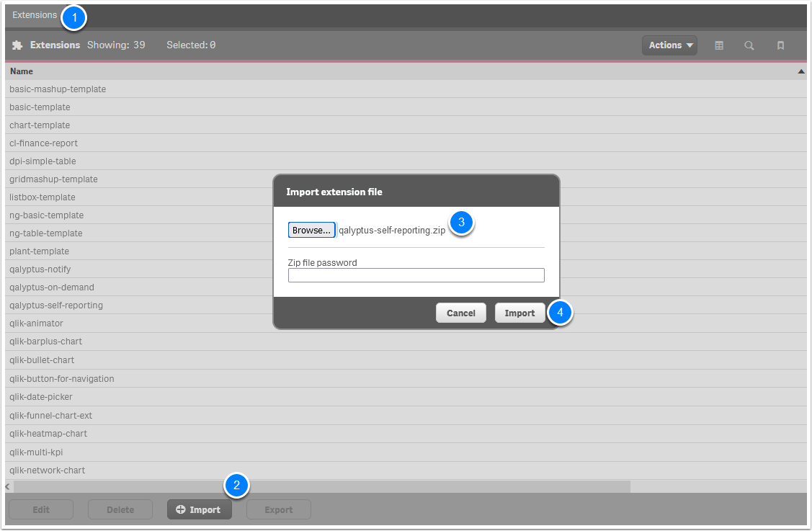Click the horizontal scrollbar below the list
812x531 pixels.
click(317, 486)
